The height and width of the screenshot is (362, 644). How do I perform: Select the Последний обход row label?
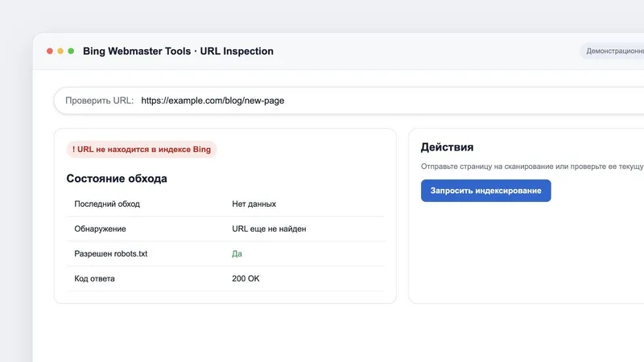[107, 204]
